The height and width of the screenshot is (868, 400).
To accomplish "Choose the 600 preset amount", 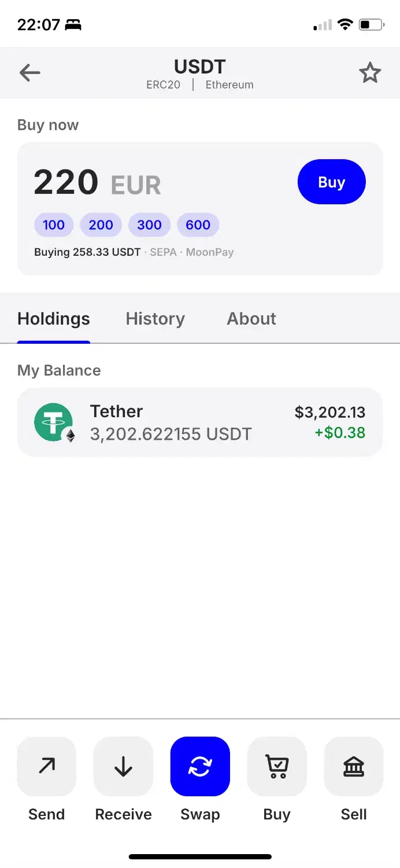I will click(x=198, y=225).
